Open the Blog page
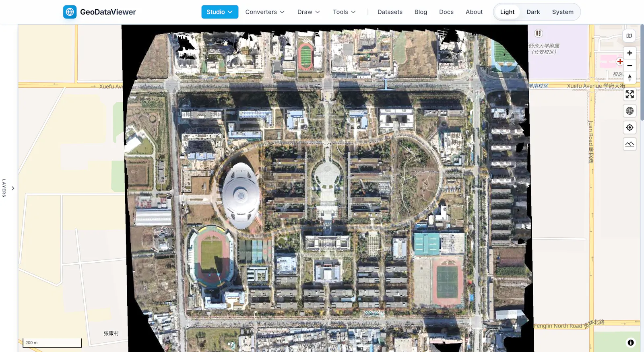This screenshot has width=644, height=352. tap(421, 12)
